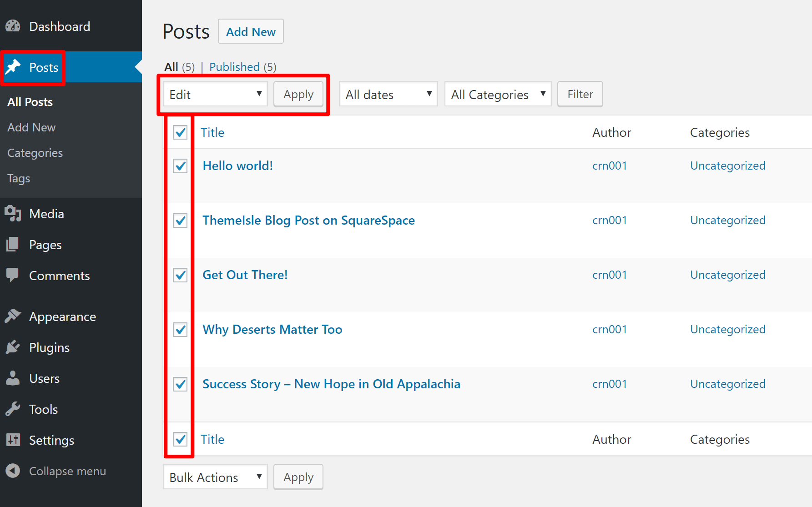The height and width of the screenshot is (507, 812).
Task: Open the All dates dropdown
Action: click(x=388, y=94)
